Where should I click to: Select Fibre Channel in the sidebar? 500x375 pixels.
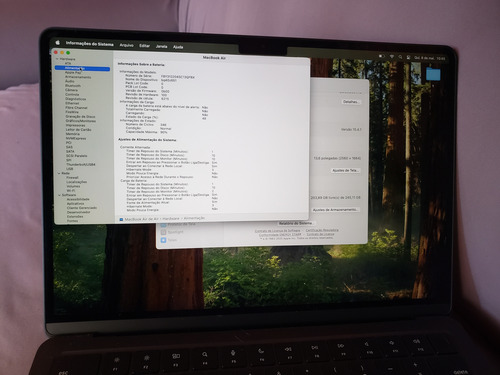[x=76, y=108]
